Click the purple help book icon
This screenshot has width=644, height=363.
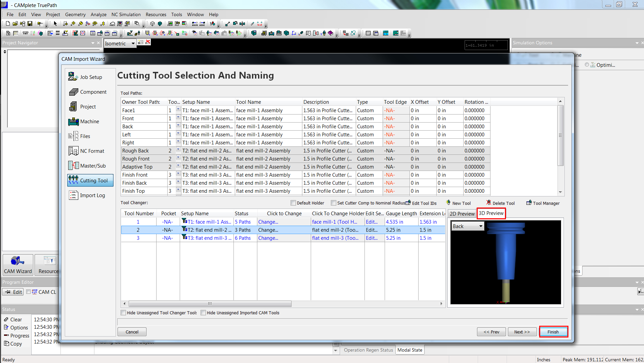pos(331,33)
